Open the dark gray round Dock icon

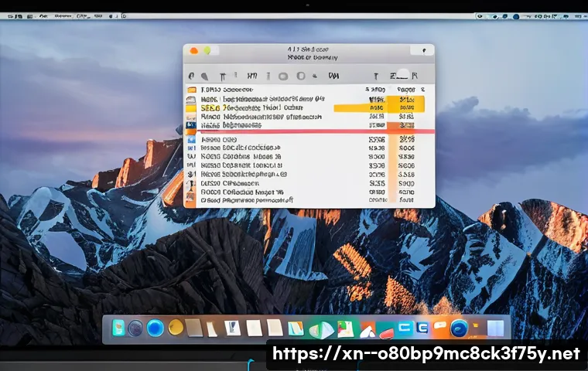(x=136, y=328)
